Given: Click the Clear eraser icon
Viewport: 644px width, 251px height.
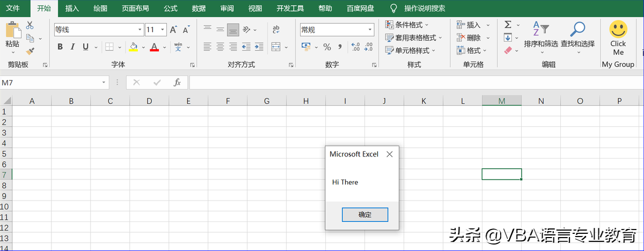Looking at the screenshot, I should pyautogui.click(x=508, y=50).
